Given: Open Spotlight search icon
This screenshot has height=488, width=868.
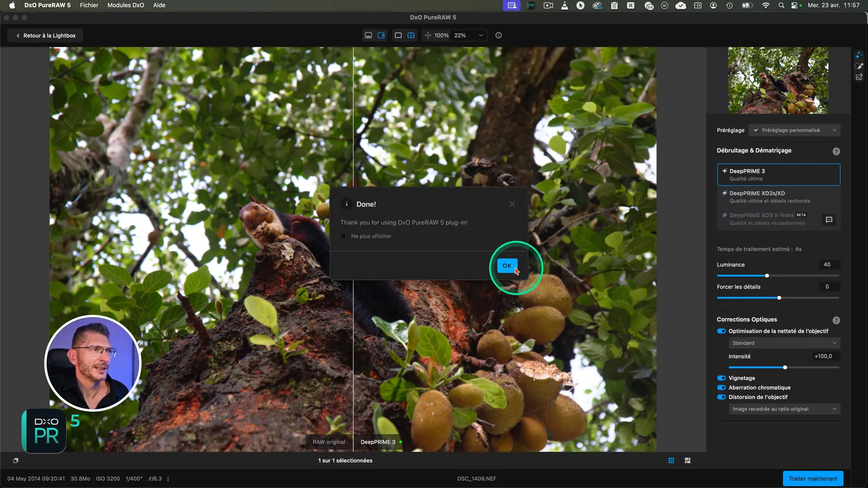Looking at the screenshot, I should coord(781,5).
